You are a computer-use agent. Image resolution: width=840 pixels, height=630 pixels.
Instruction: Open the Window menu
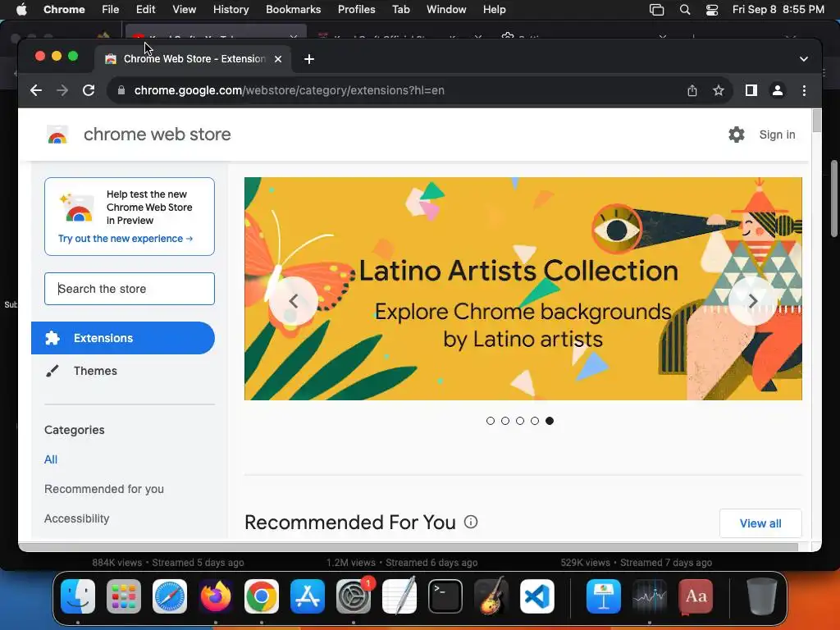pyautogui.click(x=446, y=9)
